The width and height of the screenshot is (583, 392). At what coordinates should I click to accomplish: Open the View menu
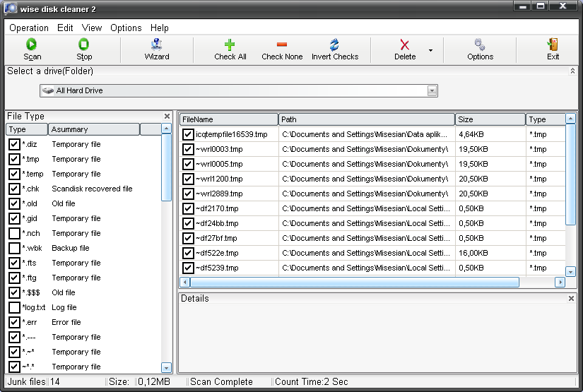coord(92,28)
